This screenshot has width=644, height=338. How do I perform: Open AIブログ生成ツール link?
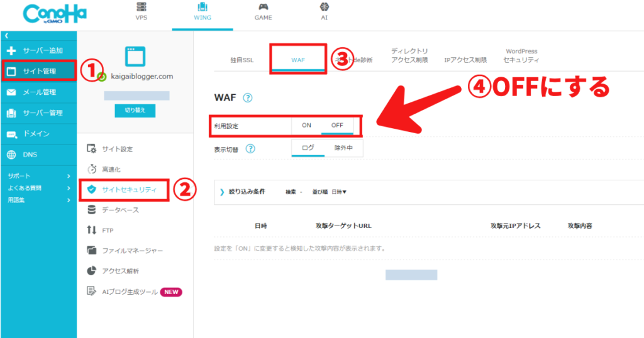click(x=130, y=292)
